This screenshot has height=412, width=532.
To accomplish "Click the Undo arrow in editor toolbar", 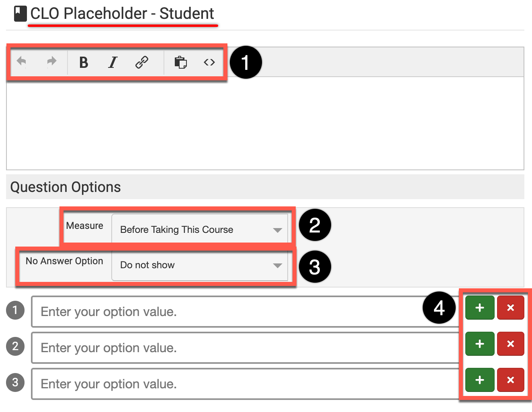I will click(22, 62).
